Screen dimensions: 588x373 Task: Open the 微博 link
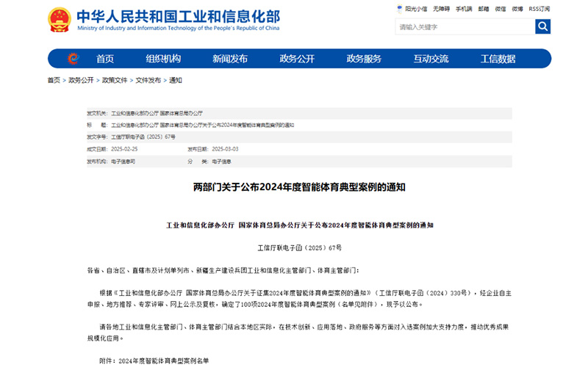tap(518, 9)
